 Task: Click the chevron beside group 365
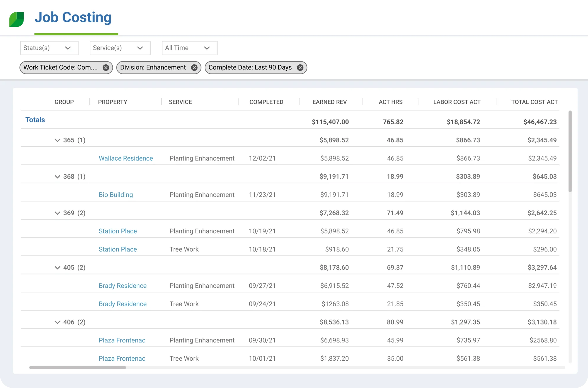[58, 140]
